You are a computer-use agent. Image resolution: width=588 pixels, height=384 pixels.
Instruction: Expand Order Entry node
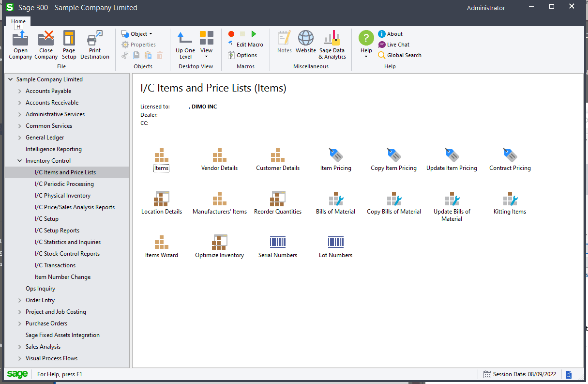point(20,300)
